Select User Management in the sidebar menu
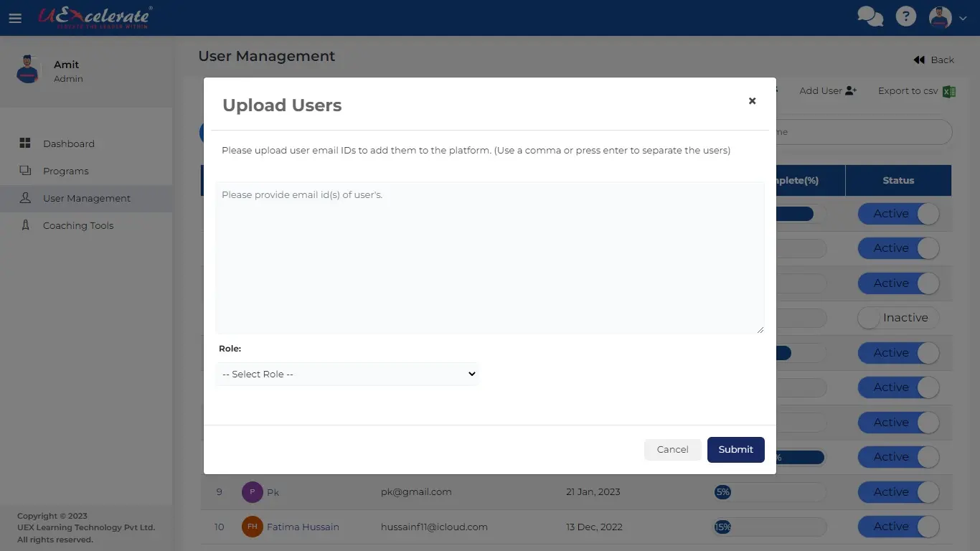Screen dimensions: 980x551 (85, 198)
